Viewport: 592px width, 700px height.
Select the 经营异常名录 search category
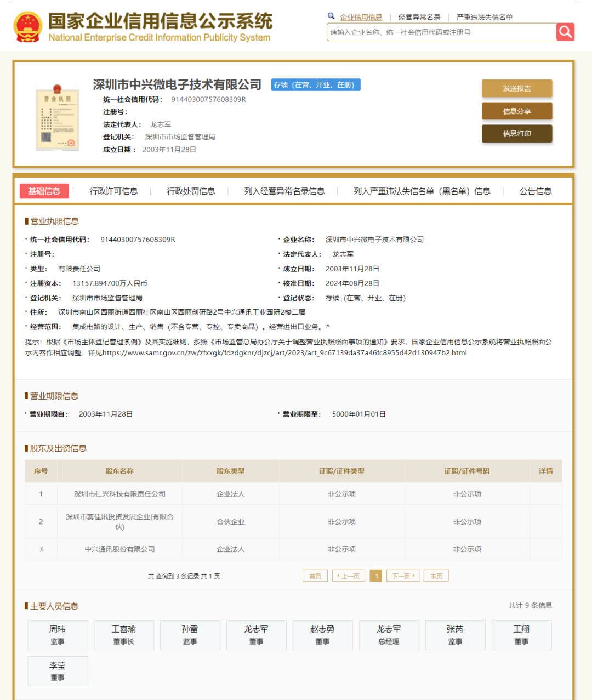419,17
